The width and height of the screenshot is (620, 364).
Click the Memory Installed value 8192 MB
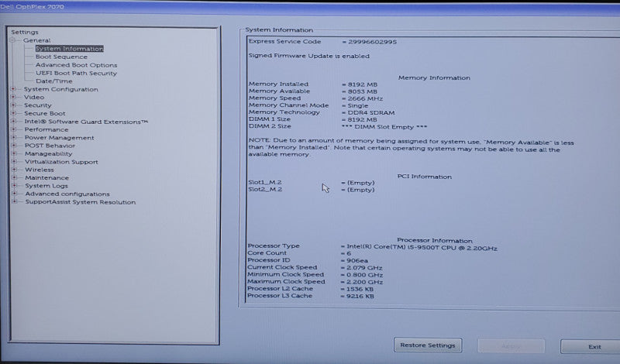coord(363,84)
